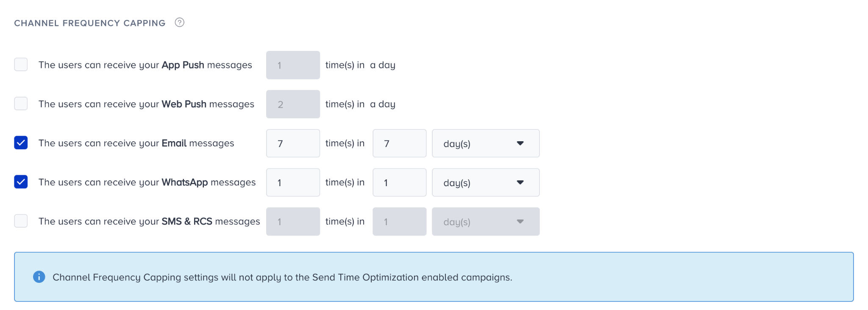Click the SMS & RCS times count field

click(x=293, y=221)
